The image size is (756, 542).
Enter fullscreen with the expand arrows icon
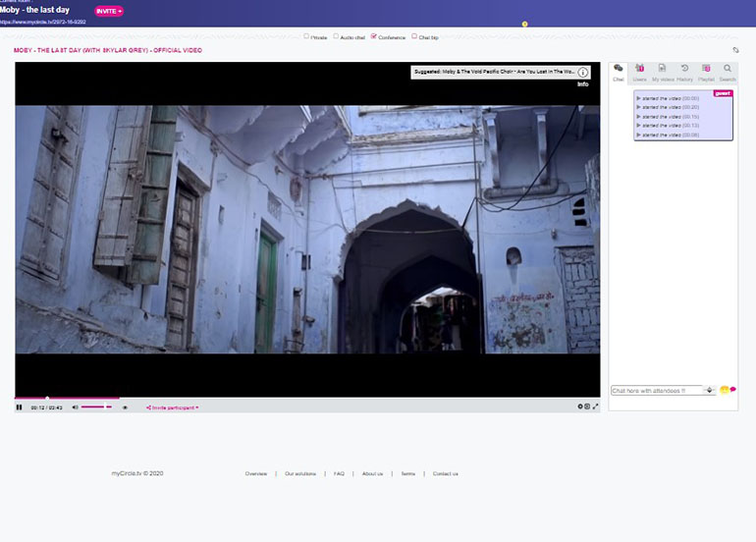(x=595, y=406)
